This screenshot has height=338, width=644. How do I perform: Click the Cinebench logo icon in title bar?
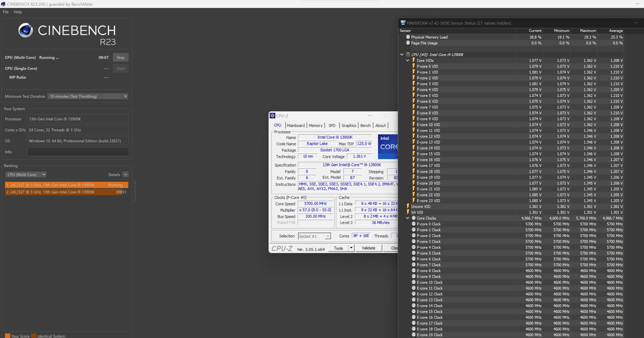point(3,4)
